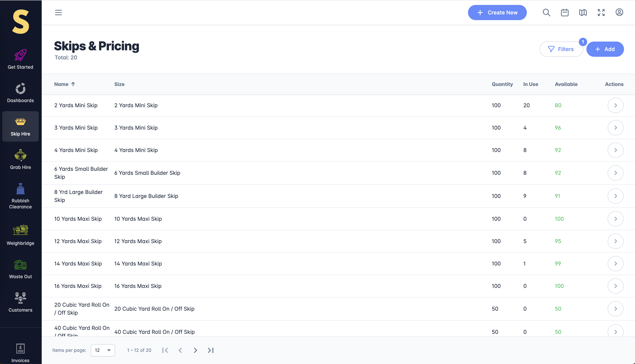Navigate to Waste Out
Screen dimensions: 635x364
point(20,269)
